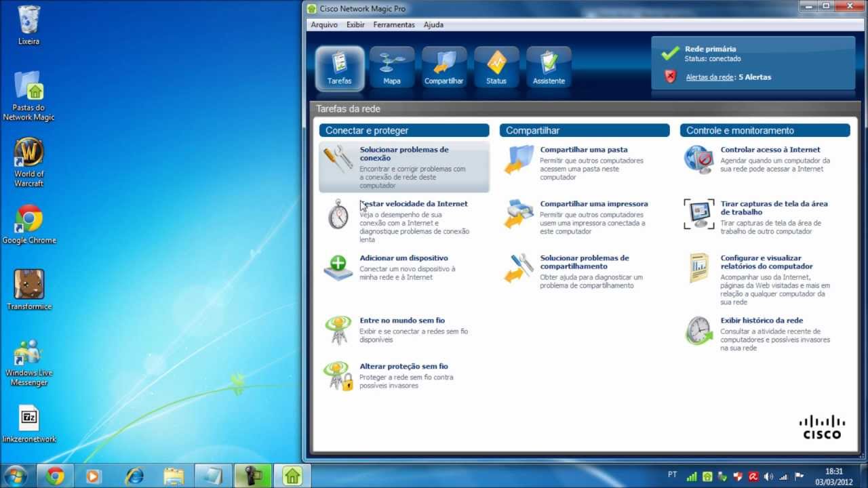Open Solucionar problemas de conexão task
This screenshot has width=868, height=488.
coord(403,153)
